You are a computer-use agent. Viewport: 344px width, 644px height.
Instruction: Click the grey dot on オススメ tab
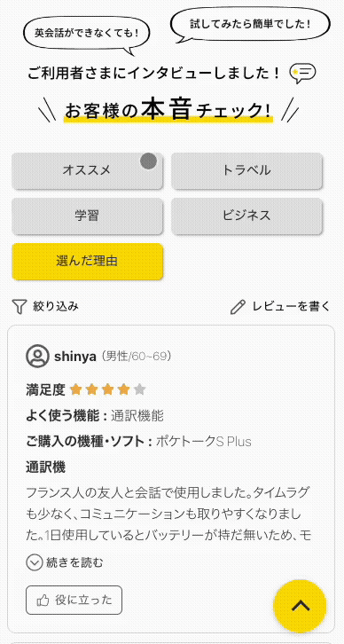pyautogui.click(x=149, y=161)
